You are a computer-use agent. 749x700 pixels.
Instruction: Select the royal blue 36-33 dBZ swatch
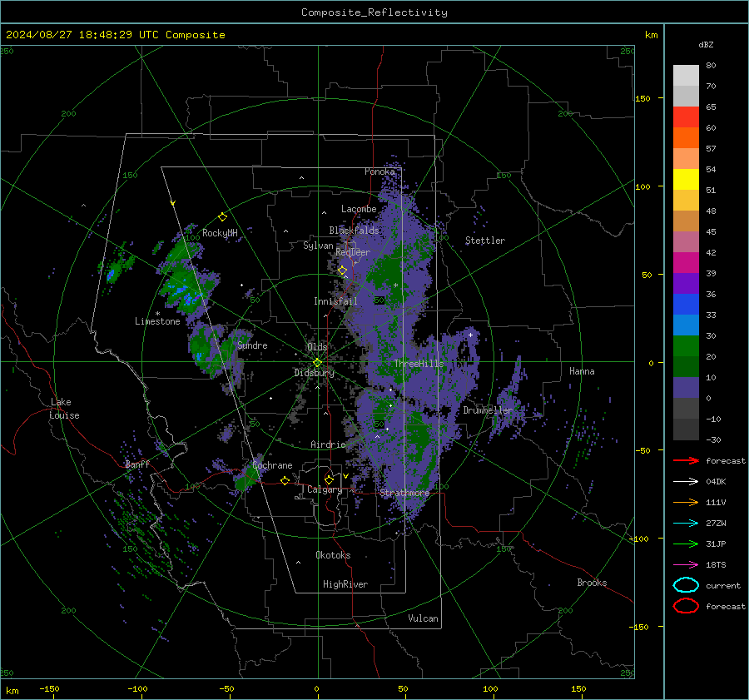(x=686, y=305)
